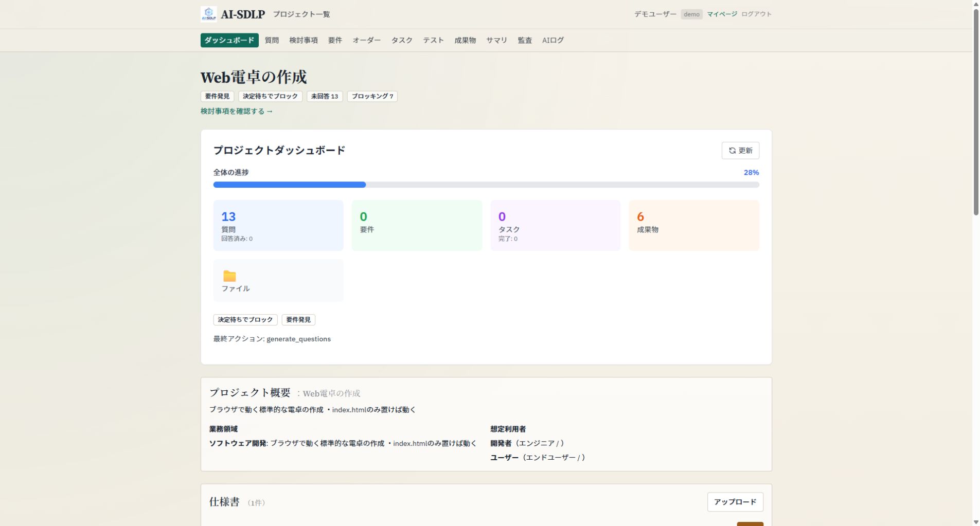Image resolution: width=980 pixels, height=526 pixels.
Task: Open the 0 要件 stats card
Action: (x=417, y=226)
